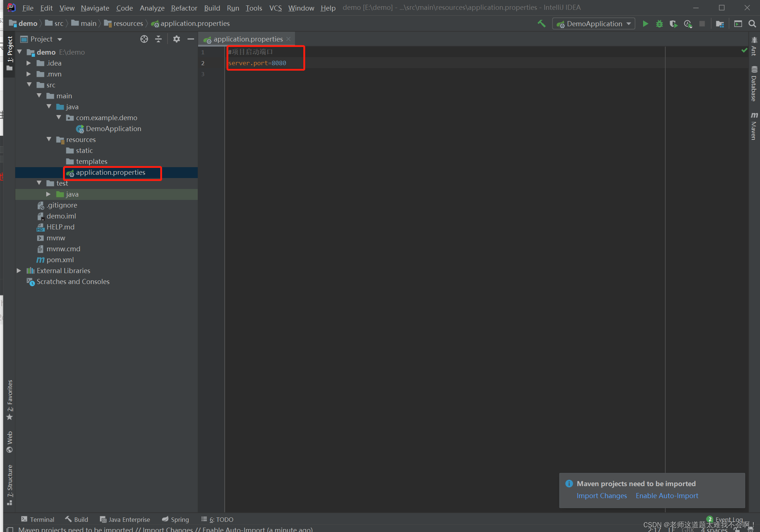Click the Enable Auto-Import link in notification

(666, 495)
